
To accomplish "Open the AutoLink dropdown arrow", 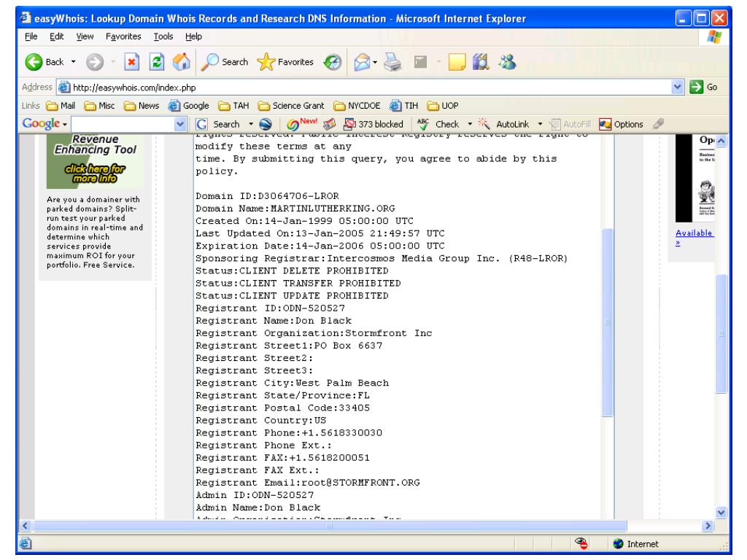I will tap(540, 124).
